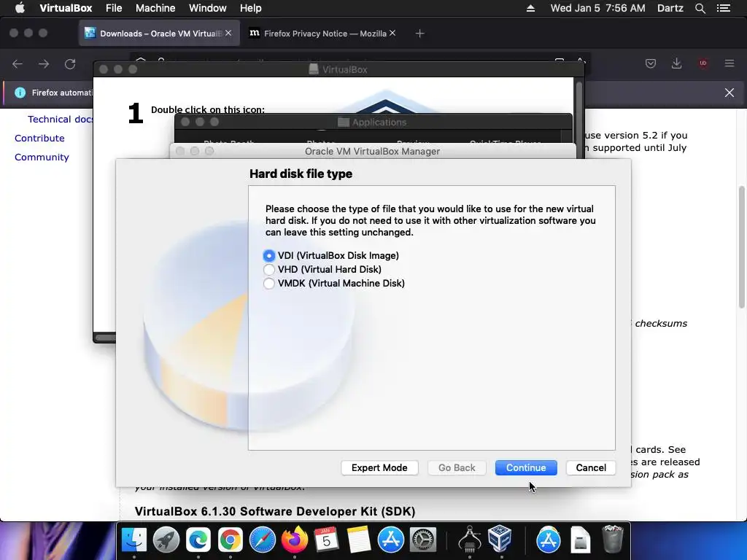The height and width of the screenshot is (560, 747).
Task: Click the eject icon in menu bar
Action: [x=530, y=8]
